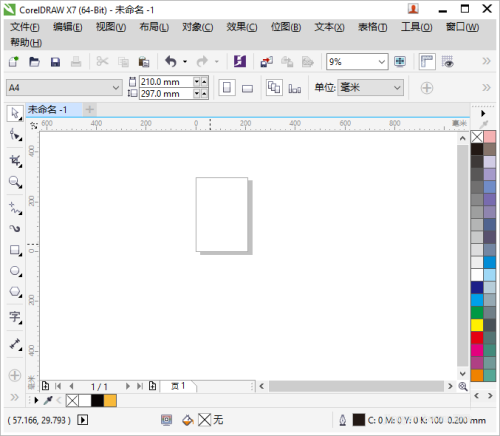Screen dimensions: 500x436
Task: Expand toolbox overflow chevron at bottom
Action: [14, 397]
